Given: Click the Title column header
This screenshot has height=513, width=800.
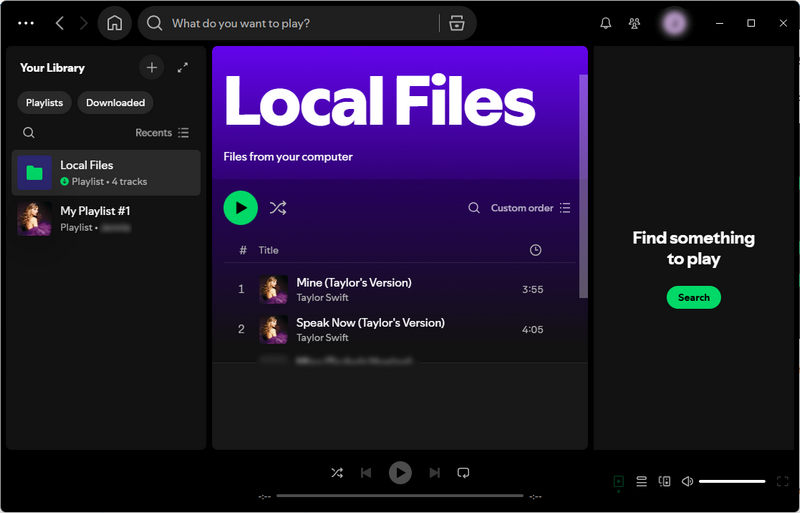Looking at the screenshot, I should 268,250.
